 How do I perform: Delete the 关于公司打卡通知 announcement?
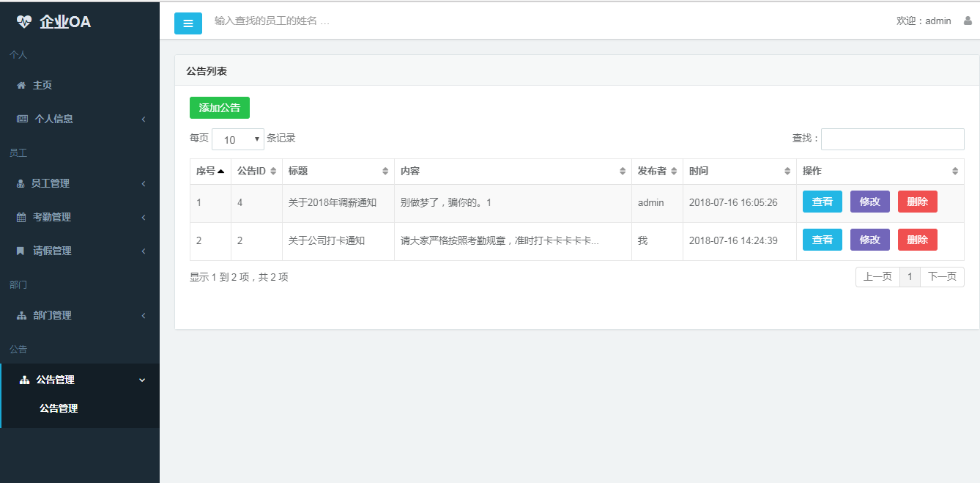click(918, 240)
